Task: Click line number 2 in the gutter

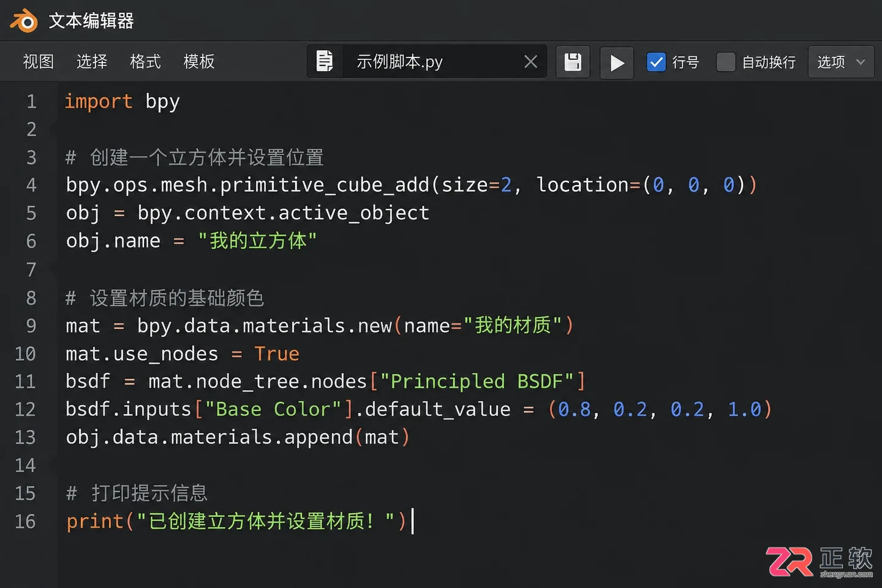Action: [x=31, y=129]
